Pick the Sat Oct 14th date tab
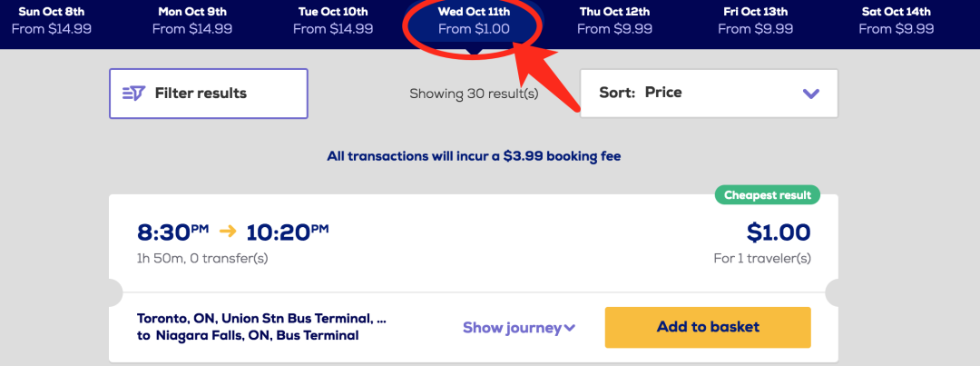980x366 pixels. 895,20
